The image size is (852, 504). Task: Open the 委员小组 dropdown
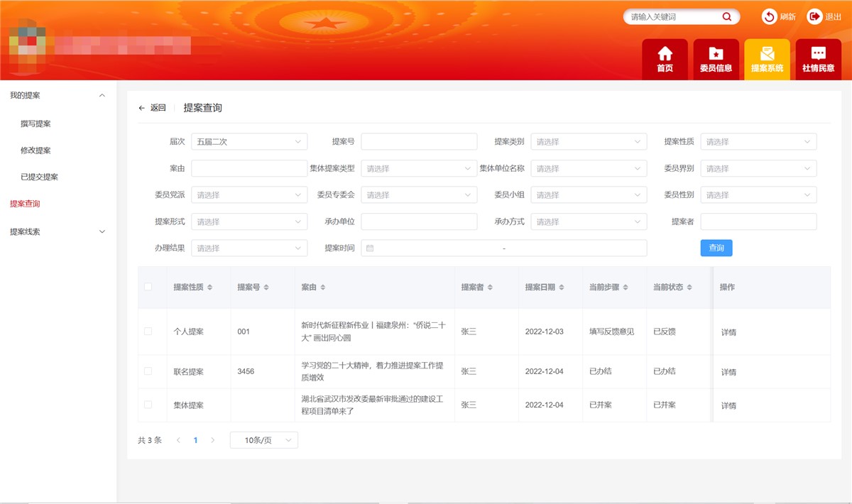tap(589, 195)
